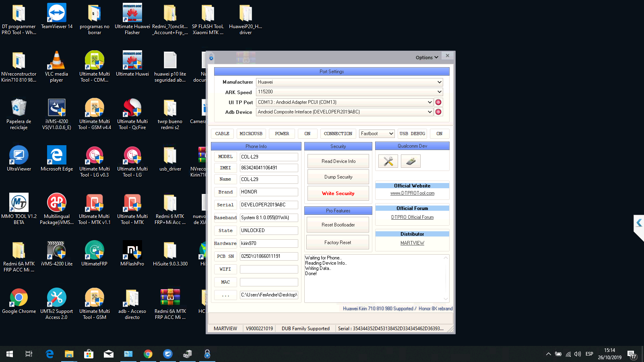Open iVMS-4200 Lite desktop icon
This screenshot has height=362, width=644.
tap(57, 253)
